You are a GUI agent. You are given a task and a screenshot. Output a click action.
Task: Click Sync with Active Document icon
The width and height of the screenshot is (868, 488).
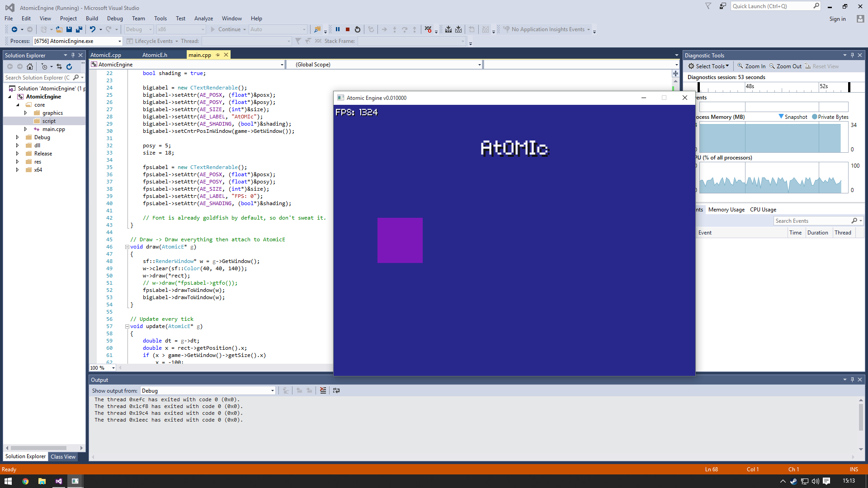coord(59,66)
